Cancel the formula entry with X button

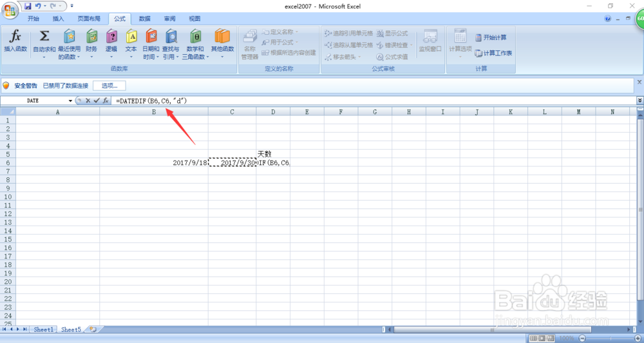coord(88,101)
